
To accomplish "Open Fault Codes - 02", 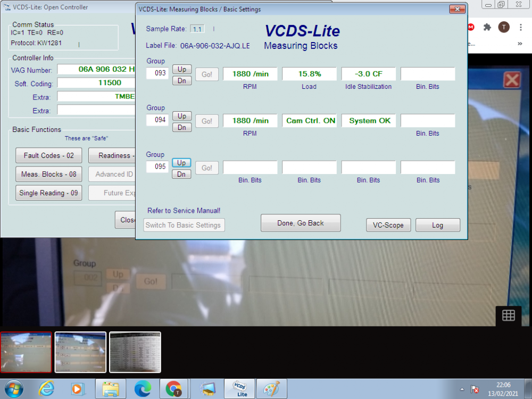I will coord(49,155).
